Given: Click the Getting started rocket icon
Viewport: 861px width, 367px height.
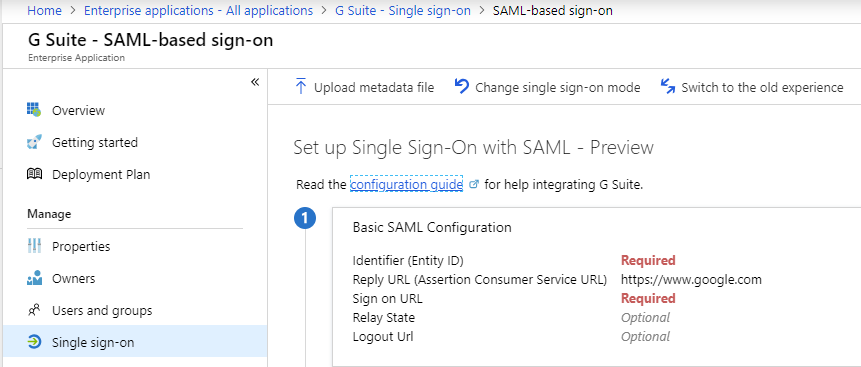Looking at the screenshot, I should point(34,142).
